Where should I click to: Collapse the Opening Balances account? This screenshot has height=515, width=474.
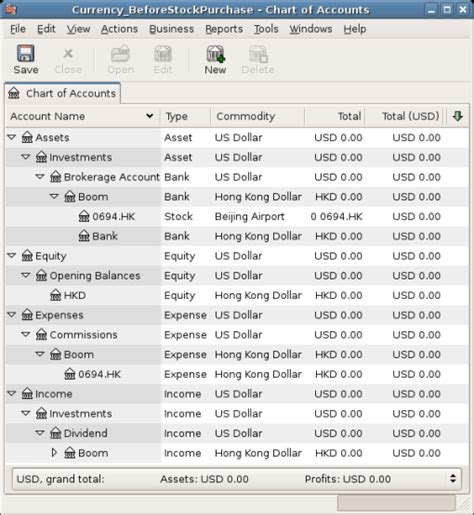[26, 275]
